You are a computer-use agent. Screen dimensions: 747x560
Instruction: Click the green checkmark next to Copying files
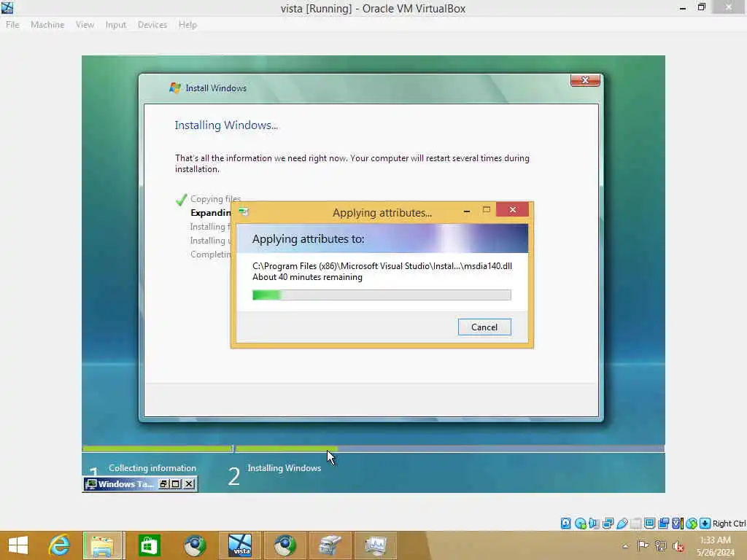click(181, 200)
